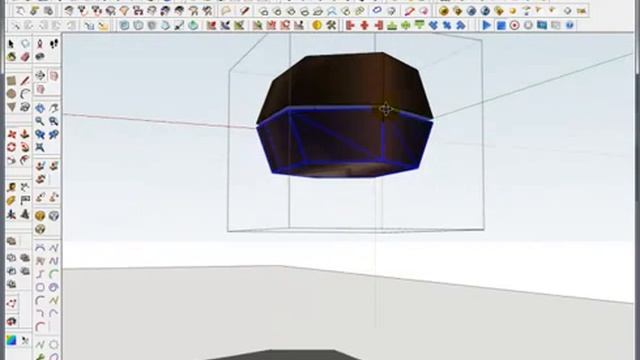
Task: Select the red pencil Line tool
Action: click(25, 81)
